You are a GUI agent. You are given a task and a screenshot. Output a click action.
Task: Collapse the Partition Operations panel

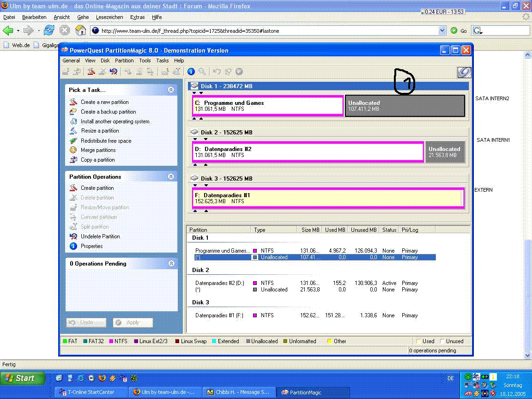171,176
